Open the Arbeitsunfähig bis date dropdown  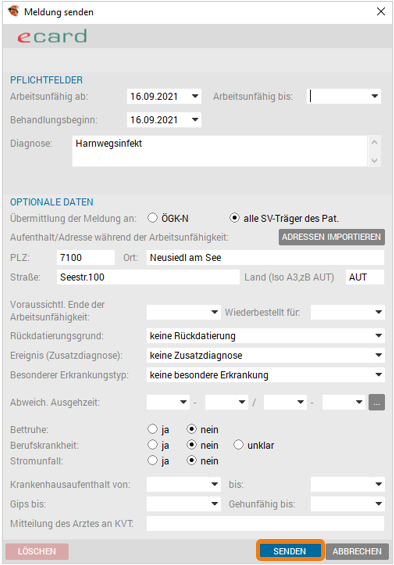tap(375, 96)
